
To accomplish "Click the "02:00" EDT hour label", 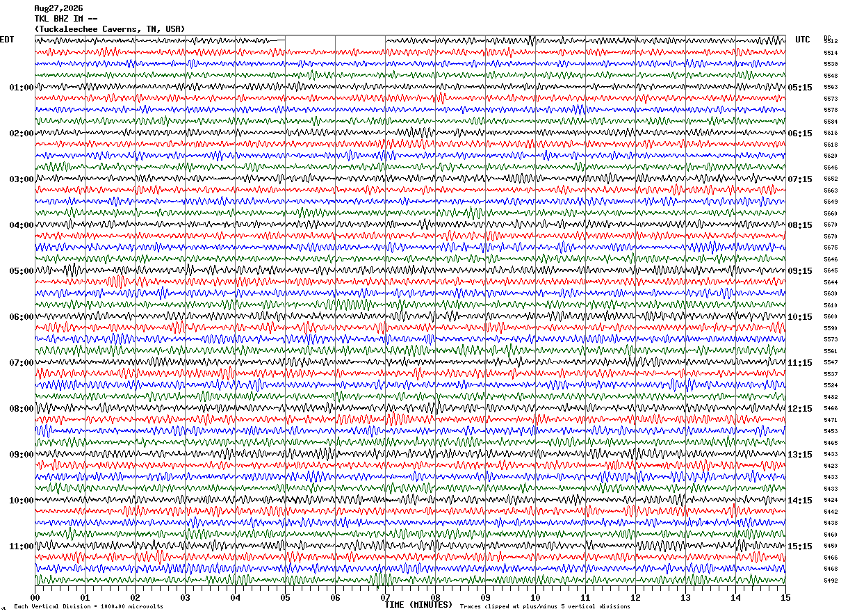I will click(22, 133).
